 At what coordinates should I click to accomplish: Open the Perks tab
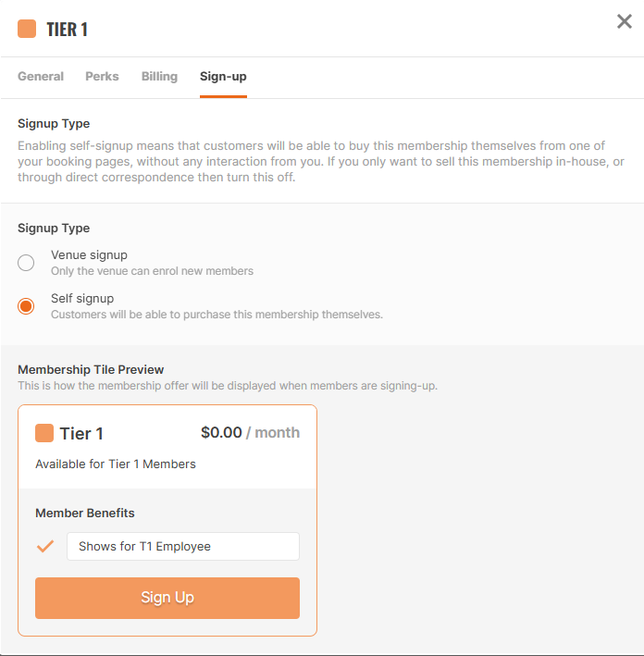pyautogui.click(x=102, y=76)
